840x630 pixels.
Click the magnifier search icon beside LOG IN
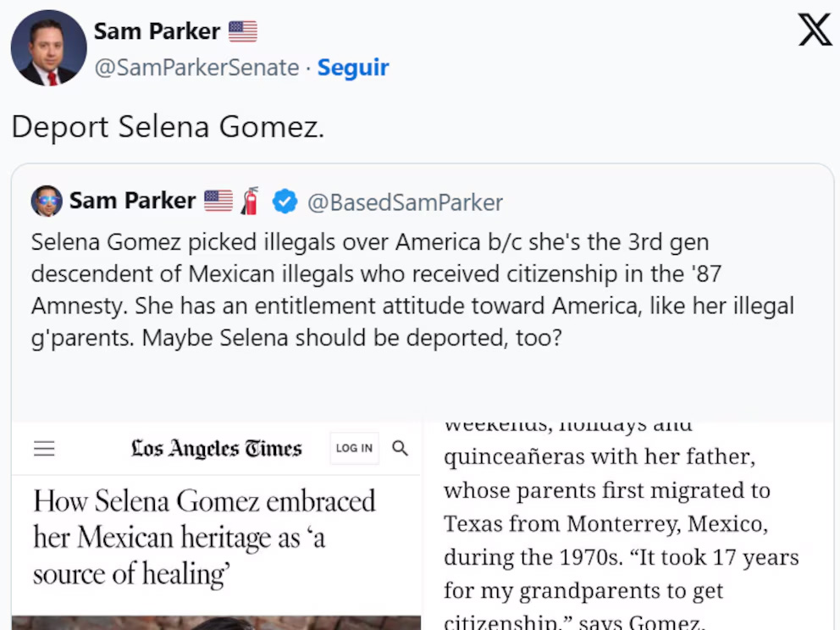click(401, 449)
